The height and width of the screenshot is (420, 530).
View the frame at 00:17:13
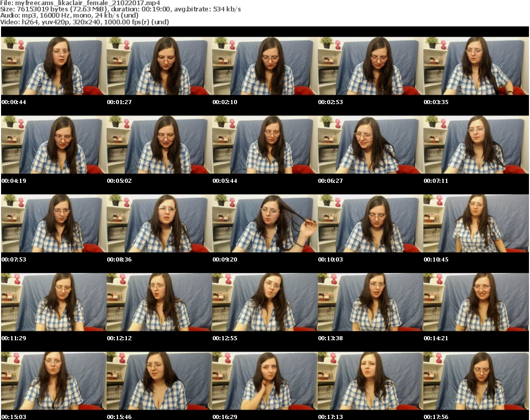[370, 381]
